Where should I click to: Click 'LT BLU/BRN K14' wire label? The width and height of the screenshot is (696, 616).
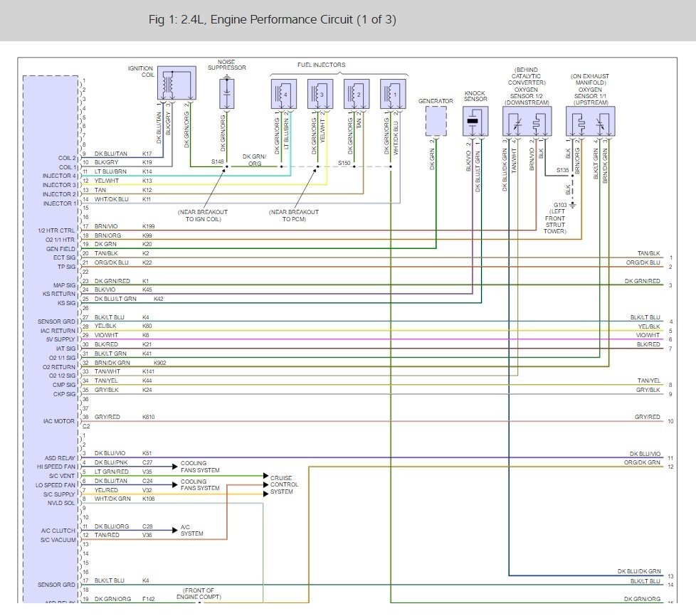(x=123, y=171)
